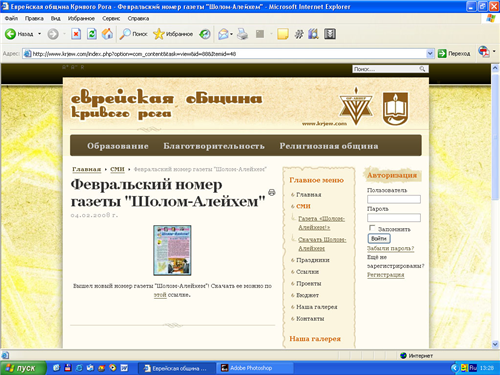Open the yellow note Discuss icon
This screenshot has width=500, height=375.
tap(283, 34)
